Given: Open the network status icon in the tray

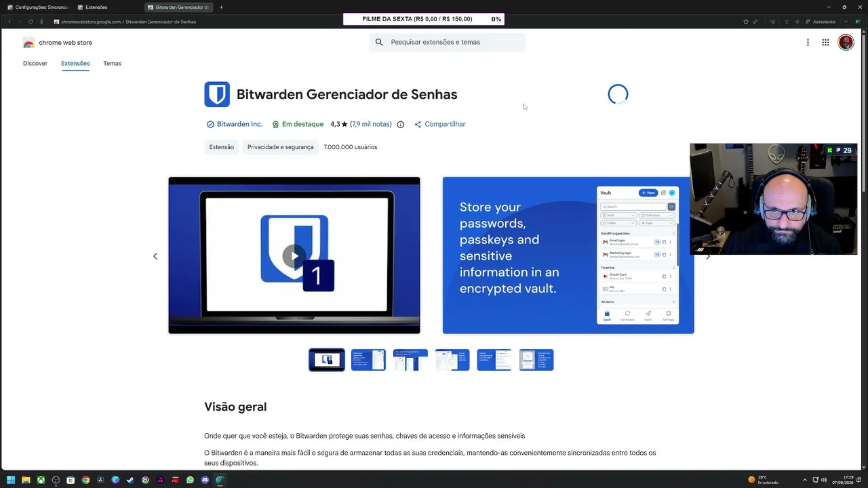Looking at the screenshot, I should pyautogui.click(x=814, y=480).
